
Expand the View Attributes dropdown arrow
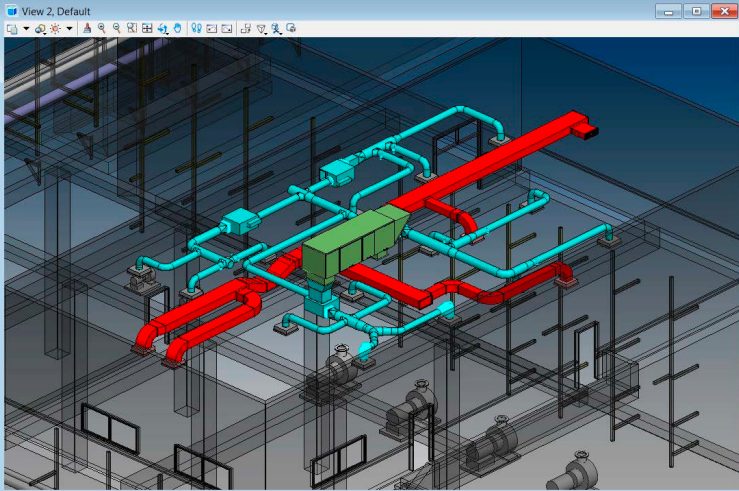tap(26, 28)
